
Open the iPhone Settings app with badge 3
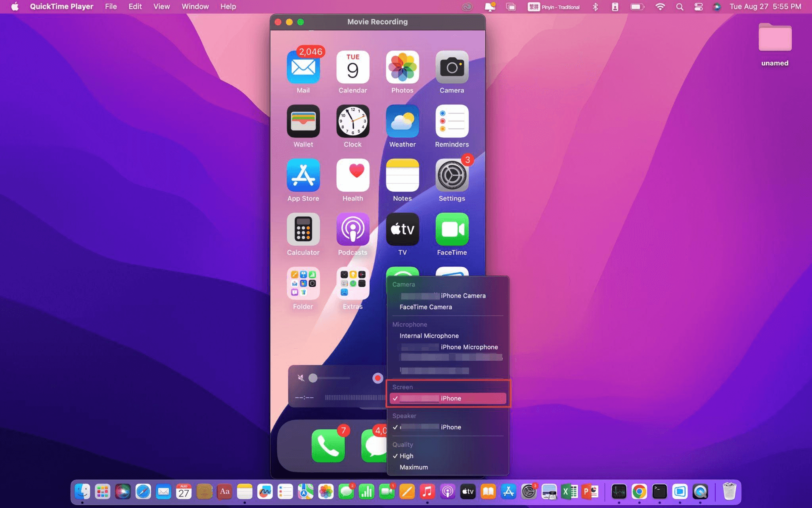452,175
